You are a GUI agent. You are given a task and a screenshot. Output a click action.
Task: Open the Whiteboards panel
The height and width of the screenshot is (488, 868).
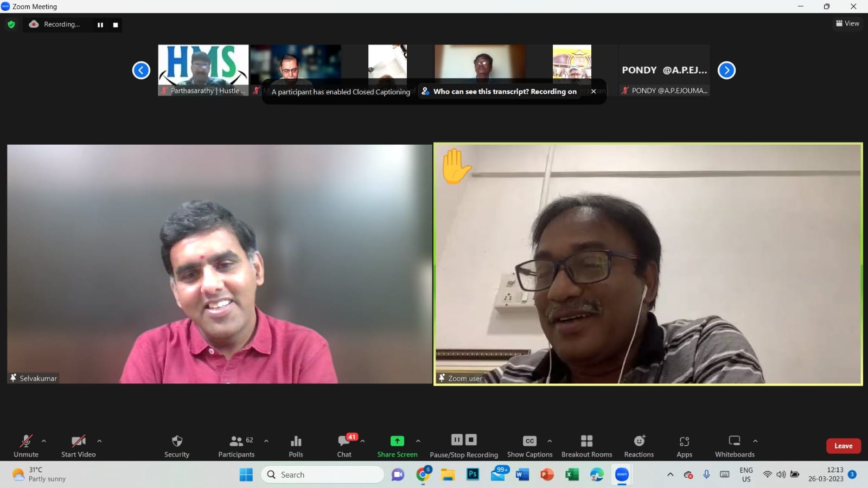tap(735, 446)
